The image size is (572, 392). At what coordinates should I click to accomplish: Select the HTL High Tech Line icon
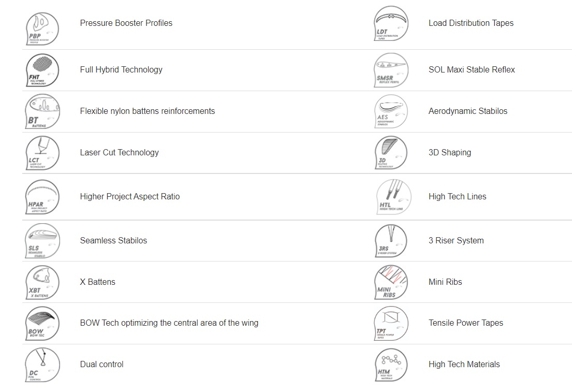pyautogui.click(x=393, y=197)
